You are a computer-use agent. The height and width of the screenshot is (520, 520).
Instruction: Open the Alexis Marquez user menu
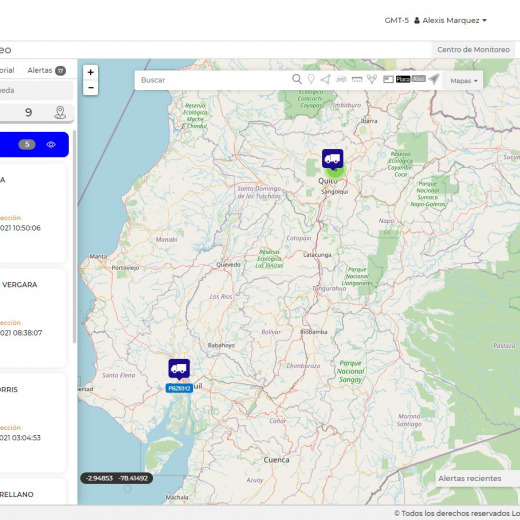click(450, 20)
